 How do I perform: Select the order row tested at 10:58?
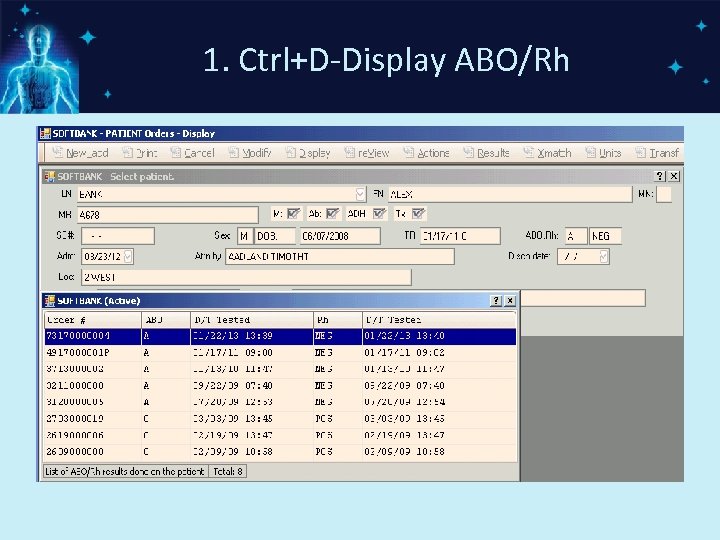tap(280, 452)
